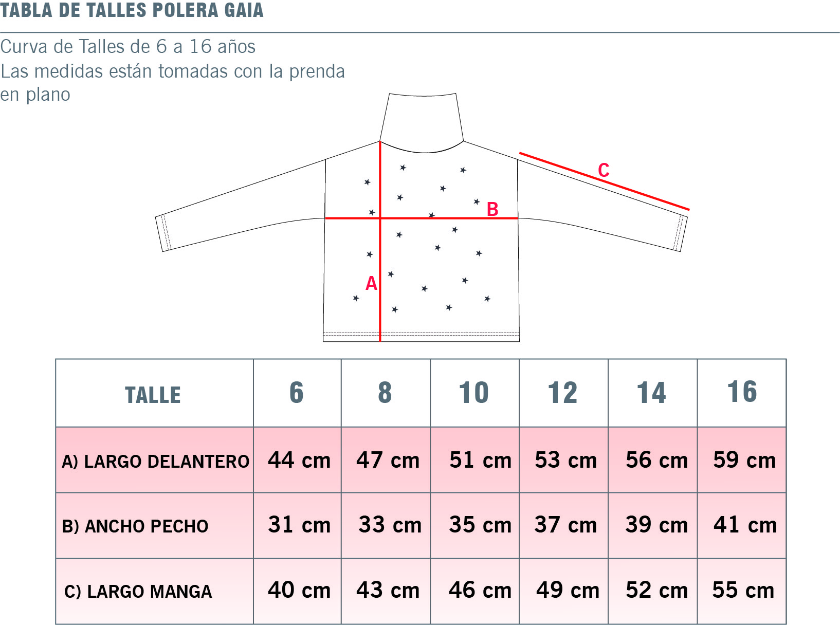Select the size 10 column header
Viewport: 840px width, 625px height.
tap(474, 393)
